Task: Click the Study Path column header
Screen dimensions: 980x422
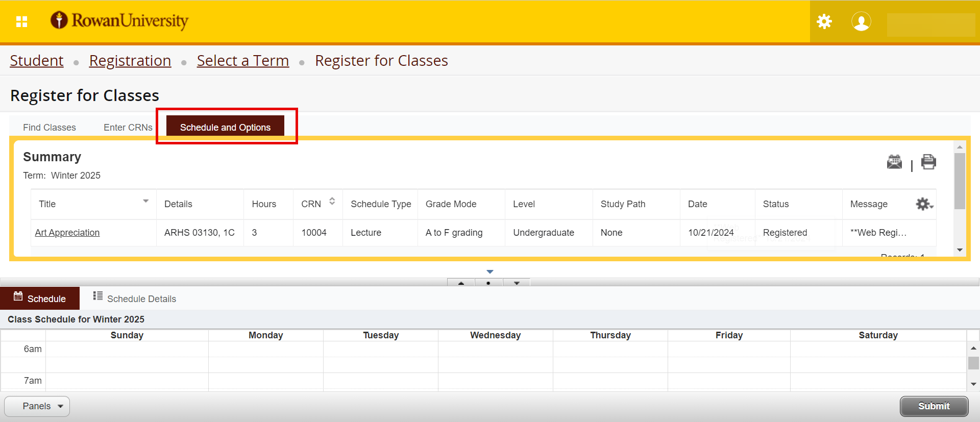Action: pos(636,204)
